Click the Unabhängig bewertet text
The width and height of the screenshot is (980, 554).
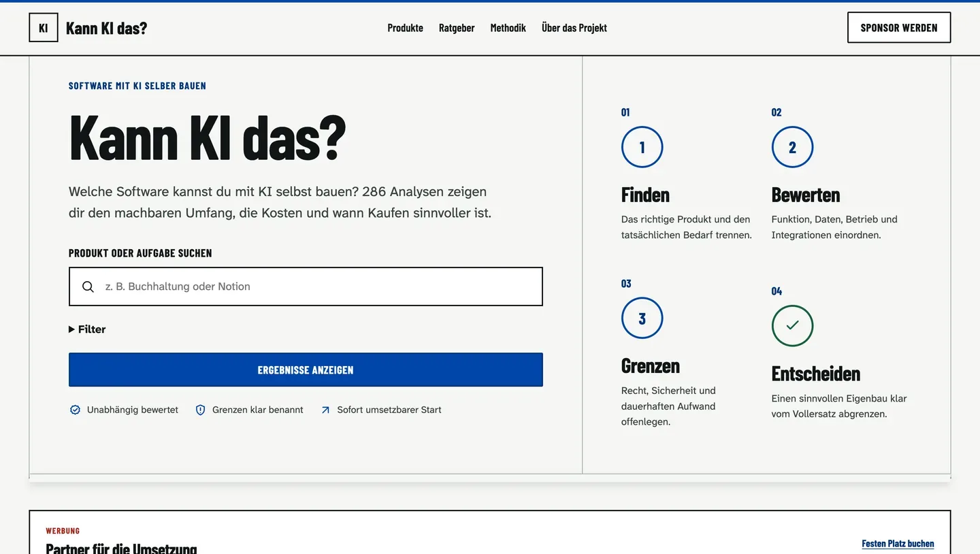point(133,410)
